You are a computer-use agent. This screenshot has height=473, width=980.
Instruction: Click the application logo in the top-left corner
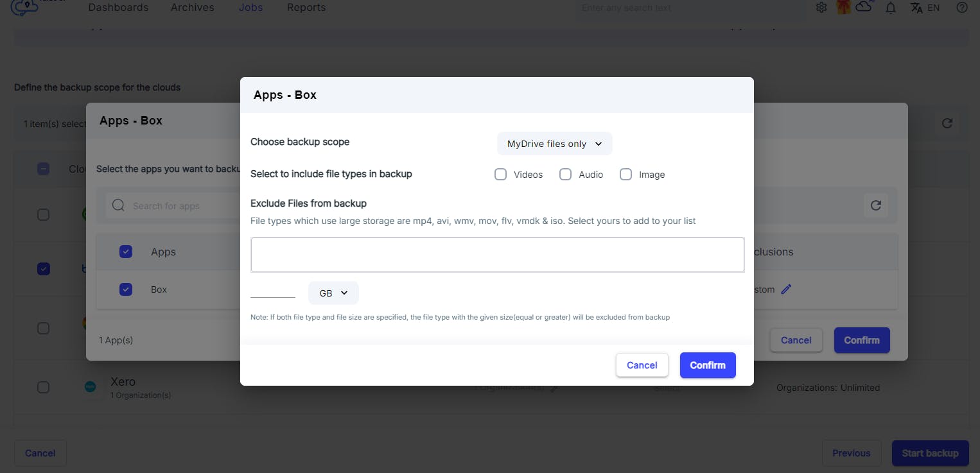click(24, 7)
